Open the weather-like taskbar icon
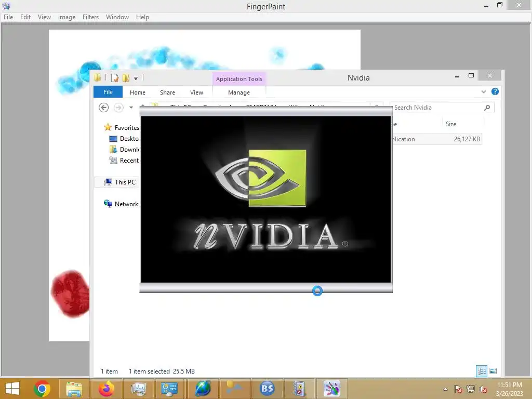 coord(235,389)
